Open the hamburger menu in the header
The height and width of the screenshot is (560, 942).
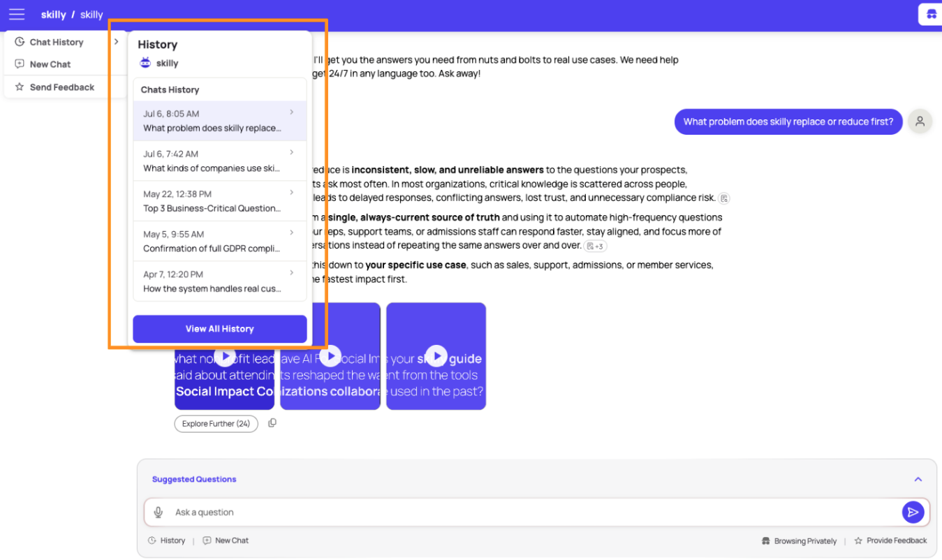17,15
